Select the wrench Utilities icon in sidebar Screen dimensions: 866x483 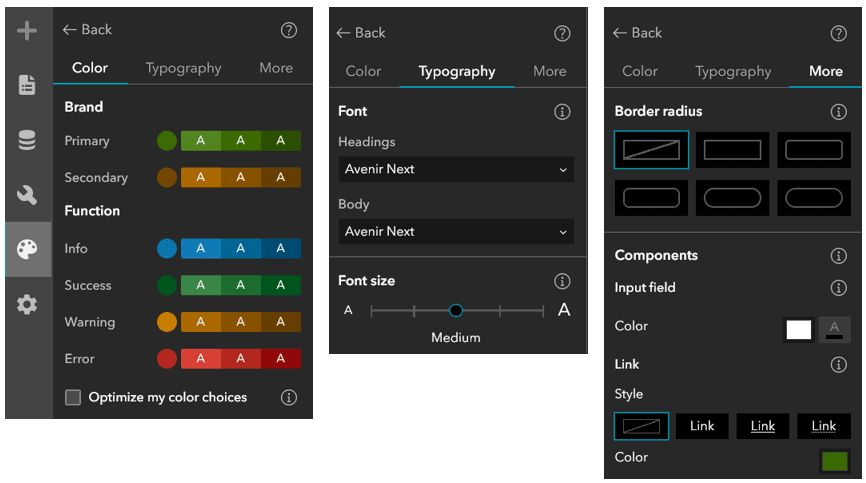click(27, 195)
